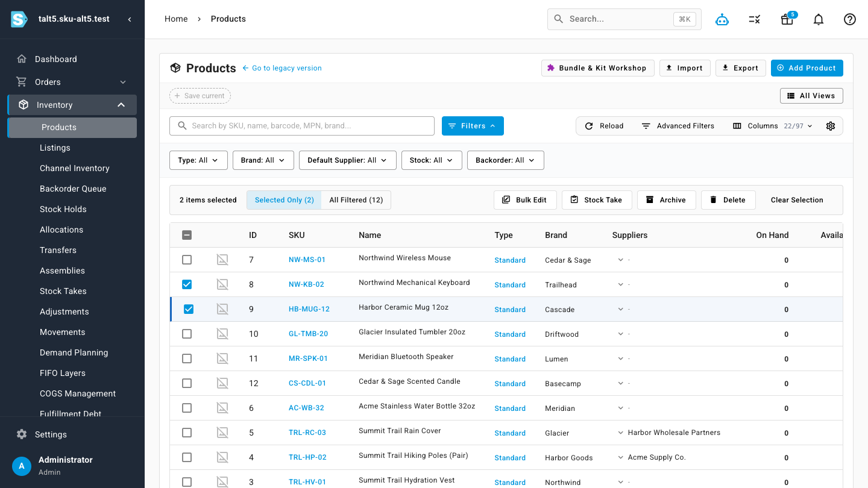The image size is (868, 488).
Task: Click image placeholder for Summit Trail Rain Cover
Action: coord(222,433)
